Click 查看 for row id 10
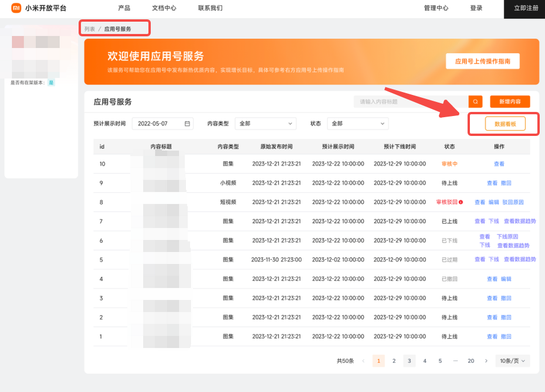 tap(499, 164)
